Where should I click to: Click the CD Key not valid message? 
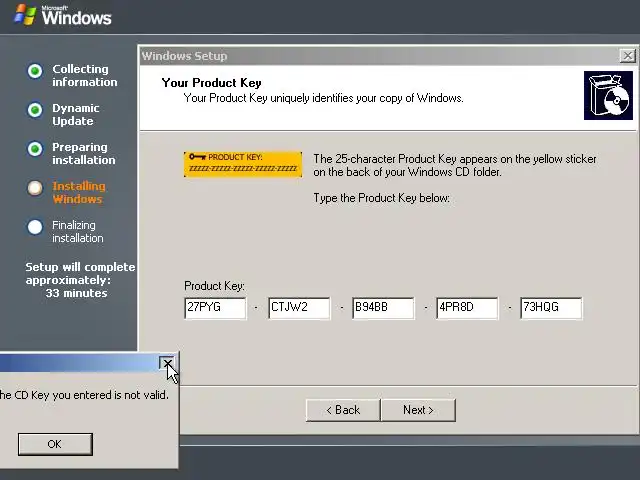(84, 395)
